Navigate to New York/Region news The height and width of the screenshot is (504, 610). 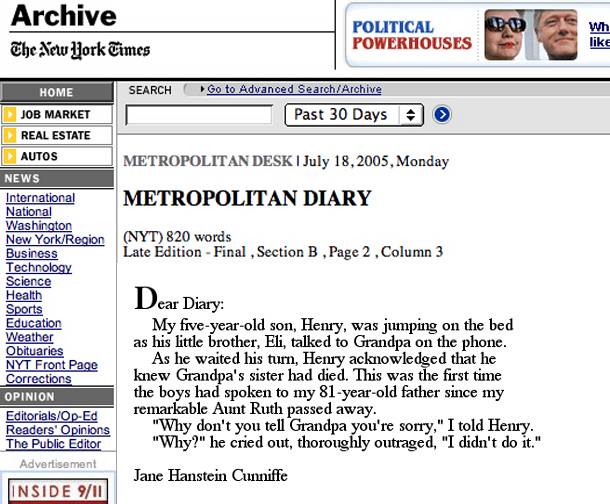tap(55, 240)
